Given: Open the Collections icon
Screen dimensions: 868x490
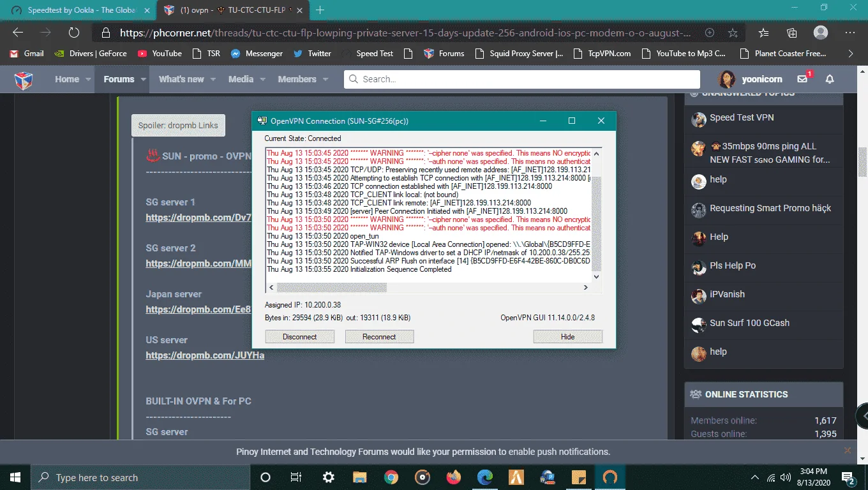Looking at the screenshot, I should pyautogui.click(x=792, y=33).
